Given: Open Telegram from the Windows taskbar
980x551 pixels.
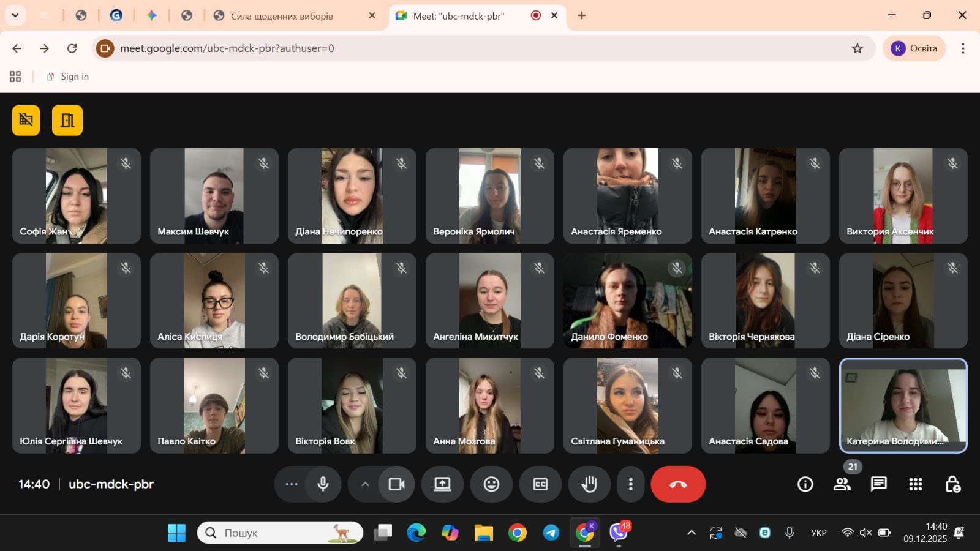Looking at the screenshot, I should click(551, 533).
